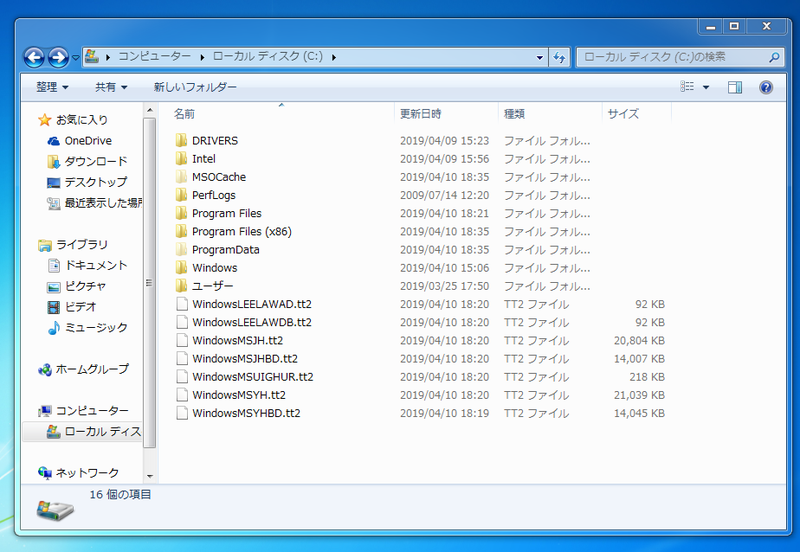The width and height of the screenshot is (800, 552).
Task: Open ピクチャ library
Action: tap(85, 286)
